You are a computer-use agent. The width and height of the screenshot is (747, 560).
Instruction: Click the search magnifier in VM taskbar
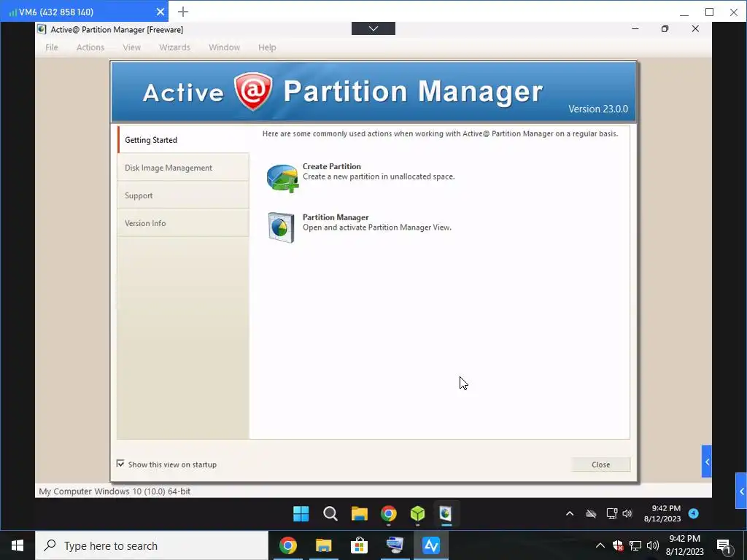(330, 514)
